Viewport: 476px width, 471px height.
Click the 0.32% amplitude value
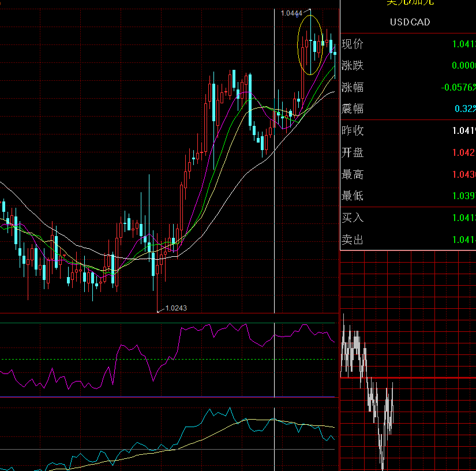[465, 109]
